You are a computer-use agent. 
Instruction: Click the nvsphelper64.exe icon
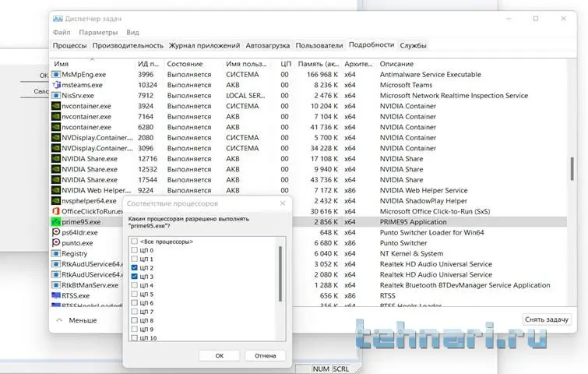click(56, 201)
